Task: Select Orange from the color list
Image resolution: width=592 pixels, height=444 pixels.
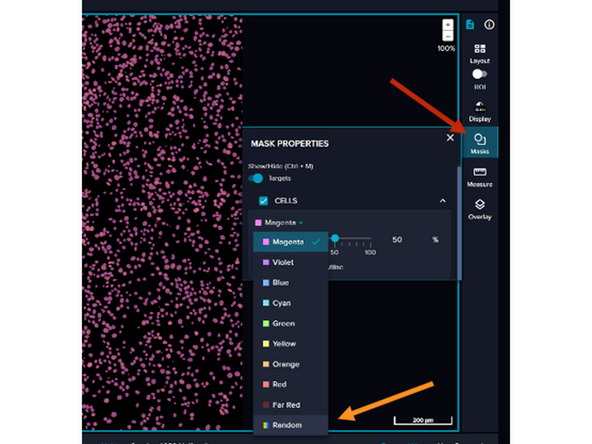Action: pos(290,364)
